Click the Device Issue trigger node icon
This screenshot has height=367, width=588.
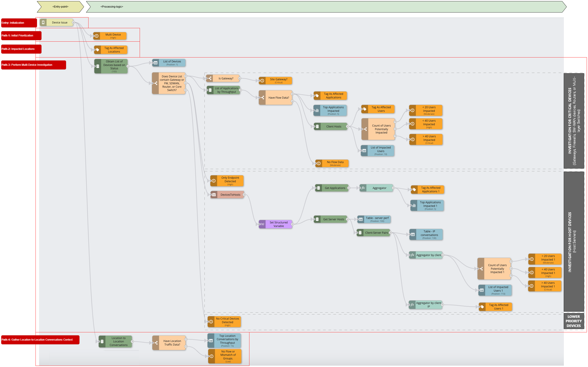[43, 23]
